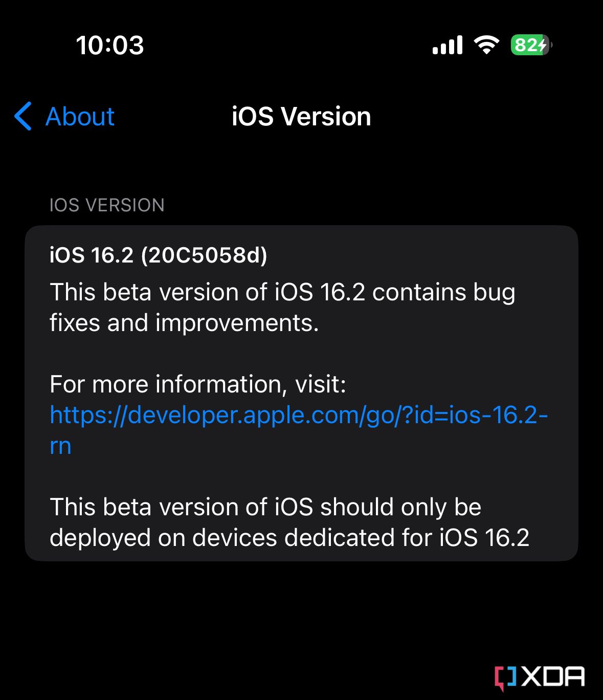Tap the 'For more information, visit:' line
The height and width of the screenshot is (700, 603).
point(198,384)
